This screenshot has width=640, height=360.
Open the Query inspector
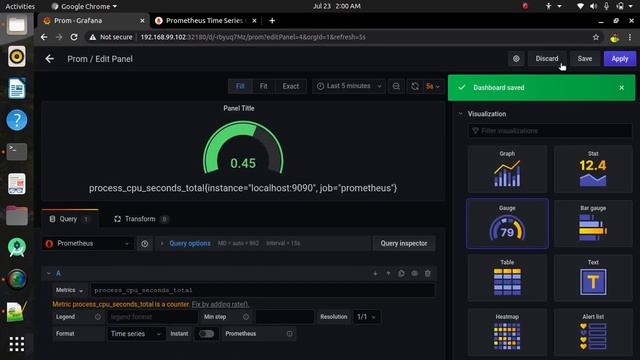tap(404, 243)
